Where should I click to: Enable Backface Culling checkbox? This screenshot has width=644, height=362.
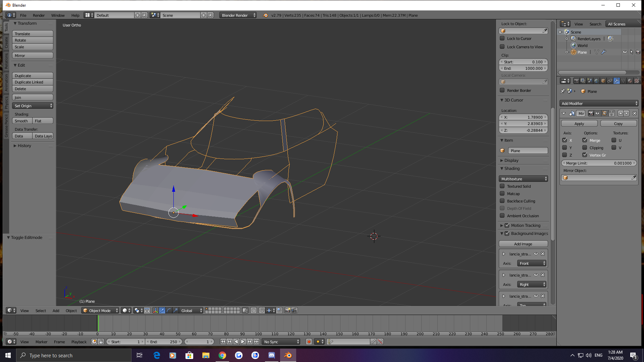pos(502,201)
